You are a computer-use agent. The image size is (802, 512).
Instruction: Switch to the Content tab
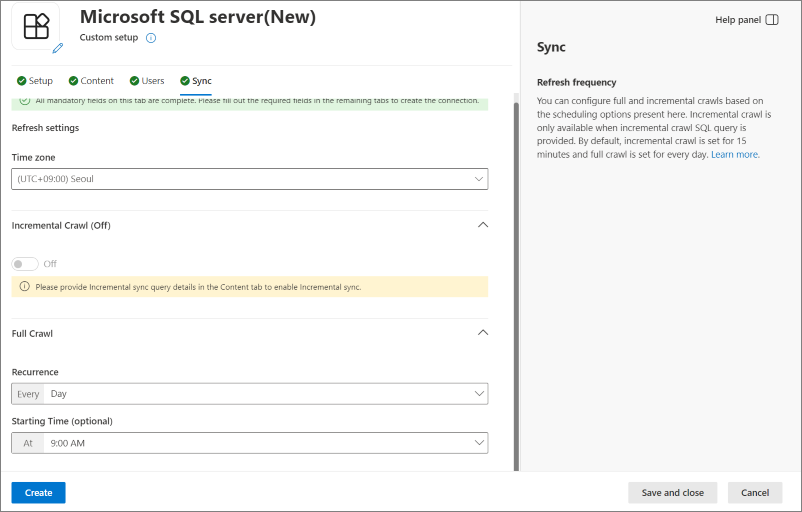pos(91,81)
